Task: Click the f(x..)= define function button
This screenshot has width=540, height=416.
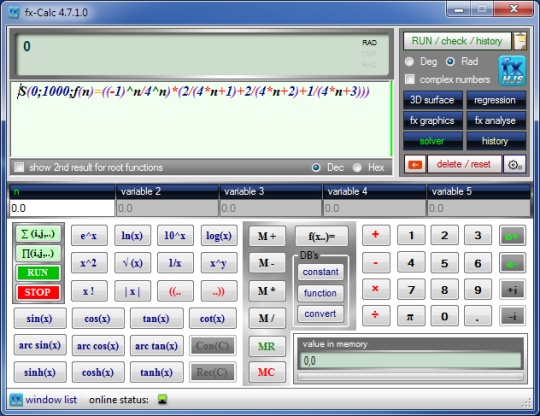Action: pyautogui.click(x=322, y=236)
